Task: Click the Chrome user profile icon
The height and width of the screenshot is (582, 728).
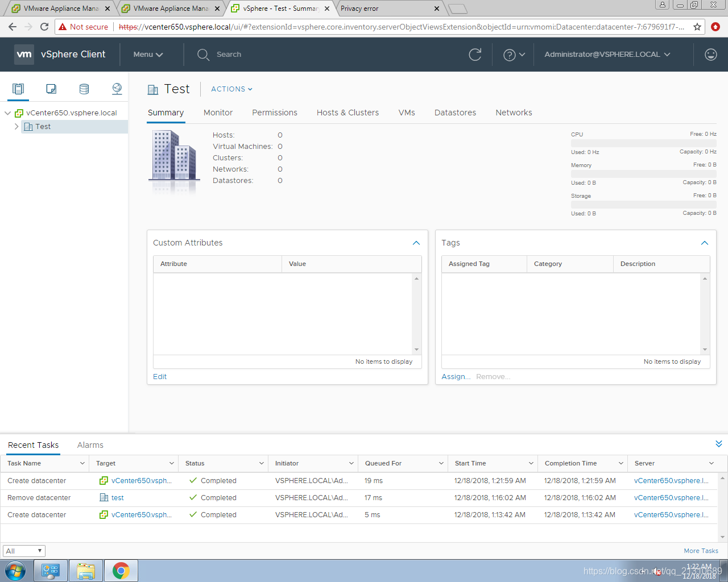Action: 662,5
